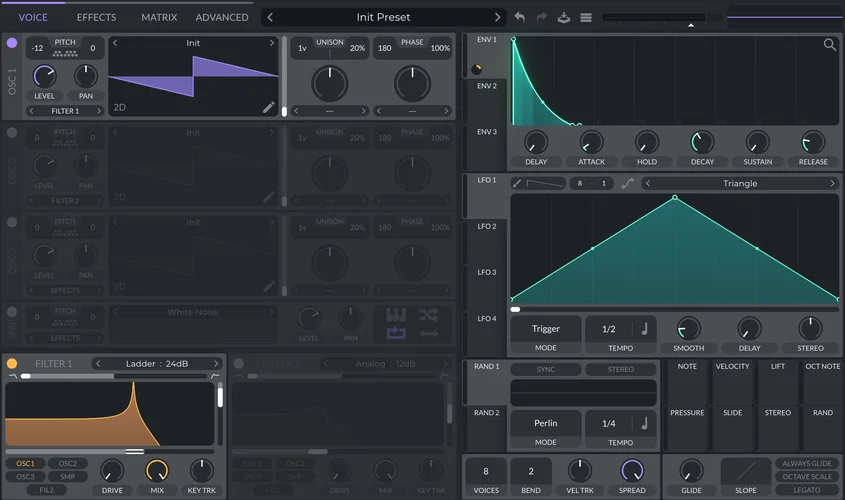Click the OSC 1 wavetable edit pencil
This screenshot has width=845, height=500.
click(268, 107)
